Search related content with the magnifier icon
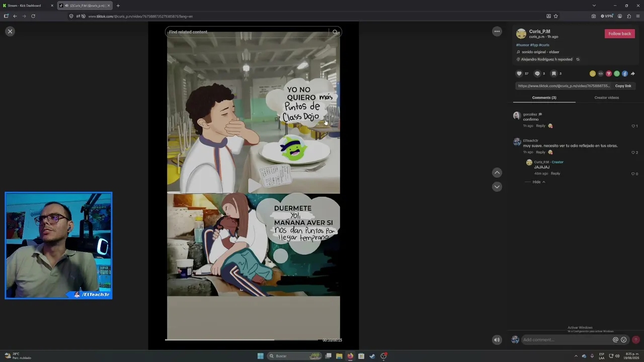 point(336,32)
